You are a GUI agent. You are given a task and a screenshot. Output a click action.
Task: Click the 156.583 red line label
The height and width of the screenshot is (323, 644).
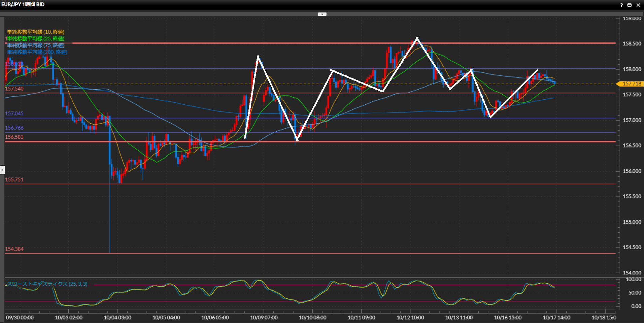pyautogui.click(x=14, y=137)
